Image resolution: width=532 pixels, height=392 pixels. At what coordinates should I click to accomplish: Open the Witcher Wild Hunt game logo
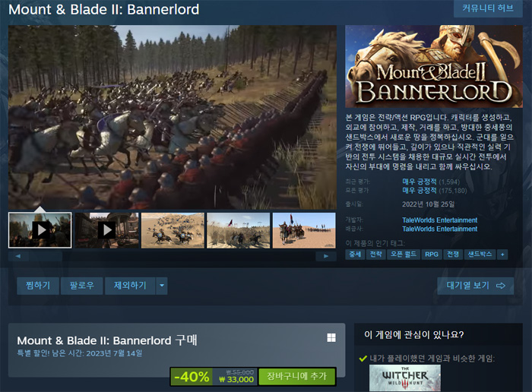[x=405, y=378]
